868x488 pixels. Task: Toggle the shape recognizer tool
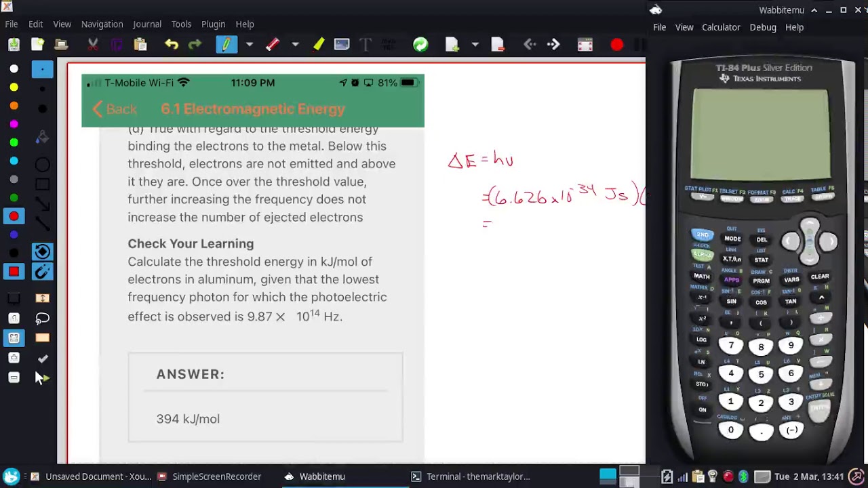pyautogui.click(x=42, y=252)
